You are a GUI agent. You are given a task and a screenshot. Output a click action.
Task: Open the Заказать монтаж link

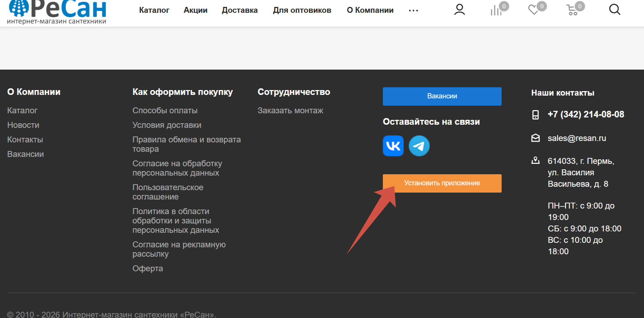(290, 111)
